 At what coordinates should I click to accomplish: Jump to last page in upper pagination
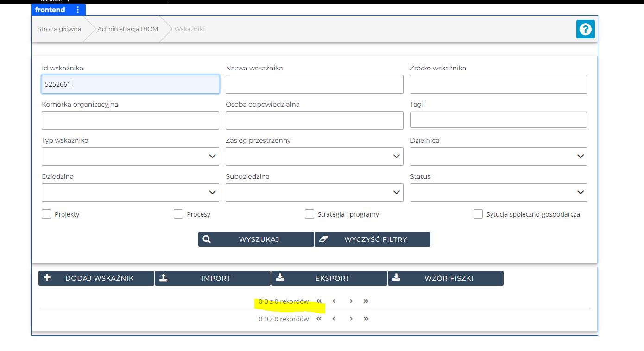(366, 301)
